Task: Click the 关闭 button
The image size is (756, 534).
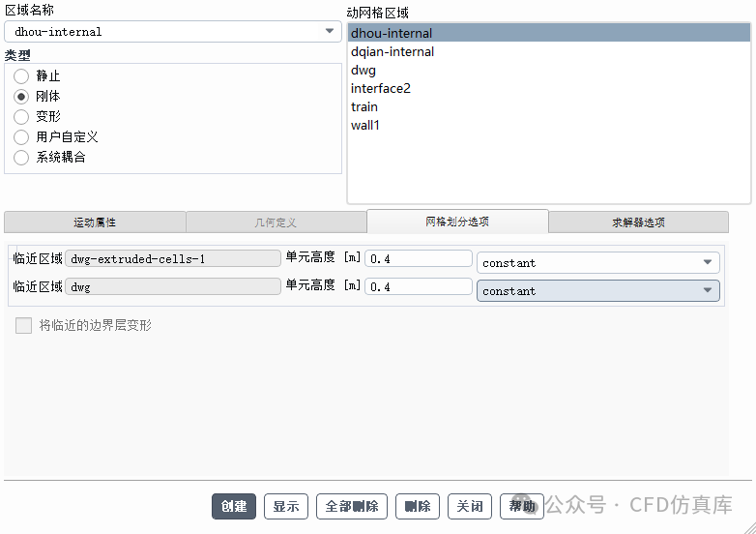Action: point(470,507)
